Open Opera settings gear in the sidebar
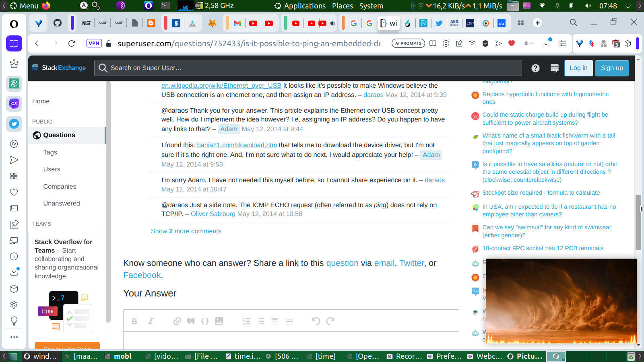The image size is (644, 362). [14, 305]
